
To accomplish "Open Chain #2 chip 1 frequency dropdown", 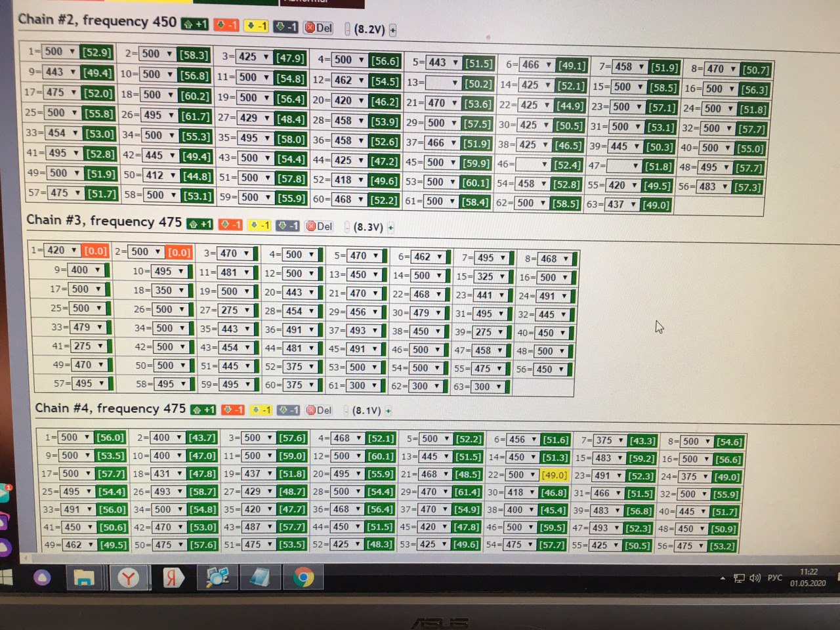I will point(60,52).
